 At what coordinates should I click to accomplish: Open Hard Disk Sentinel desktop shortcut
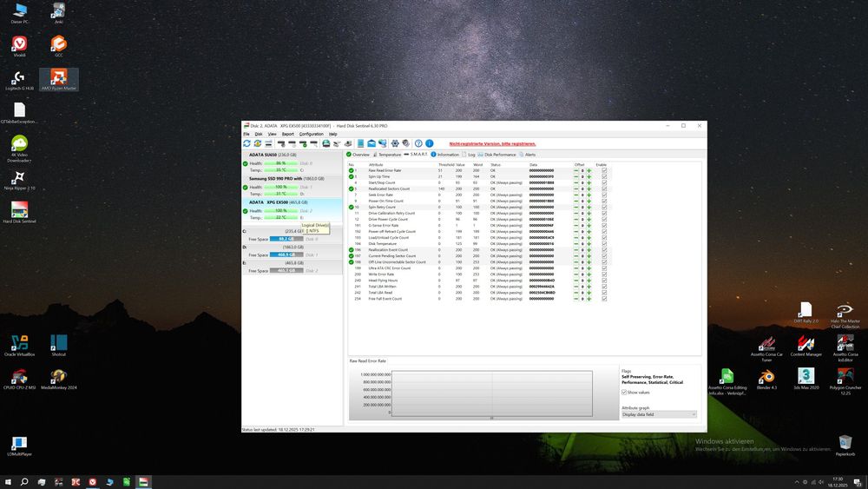click(19, 213)
